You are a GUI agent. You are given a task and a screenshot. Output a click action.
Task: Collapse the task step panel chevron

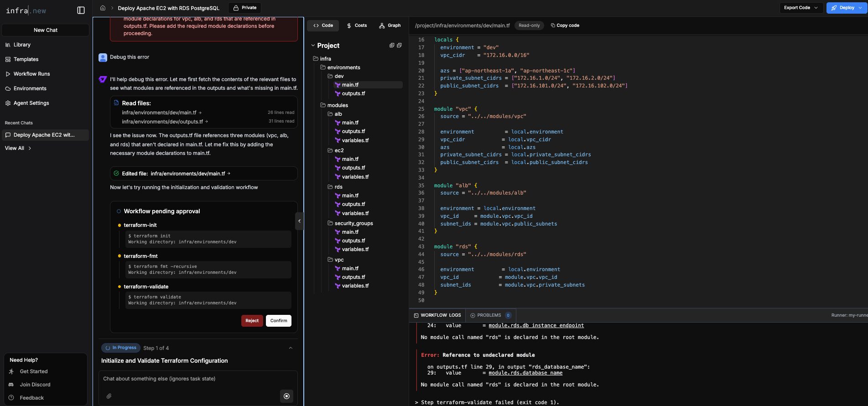291,348
